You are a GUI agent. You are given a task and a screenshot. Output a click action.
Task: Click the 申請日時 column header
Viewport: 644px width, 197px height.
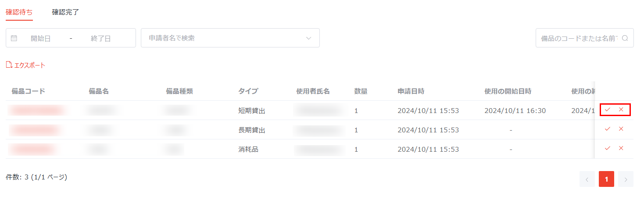[411, 91]
